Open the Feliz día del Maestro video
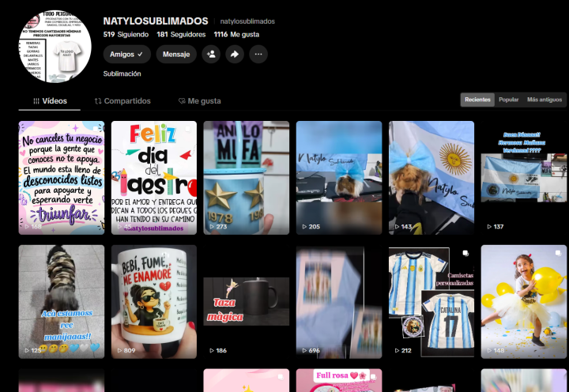Image resolution: width=569 pixels, height=392 pixels. [154, 178]
